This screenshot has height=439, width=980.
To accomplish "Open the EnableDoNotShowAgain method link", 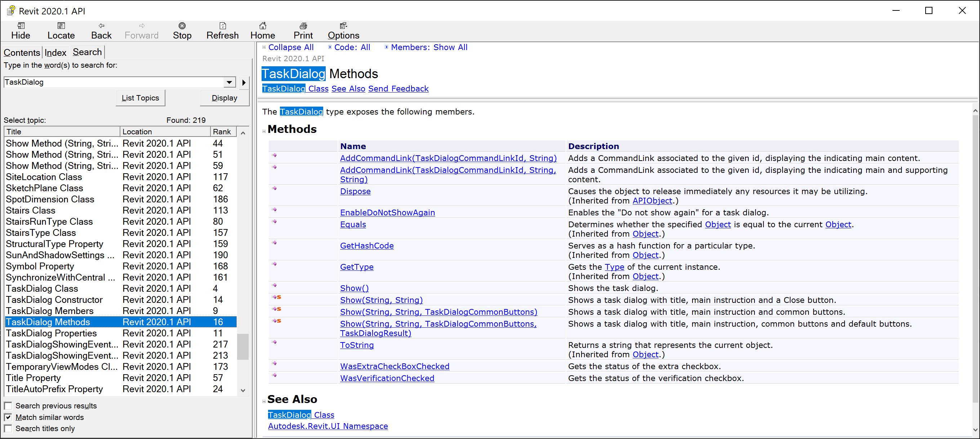I will coord(387,212).
